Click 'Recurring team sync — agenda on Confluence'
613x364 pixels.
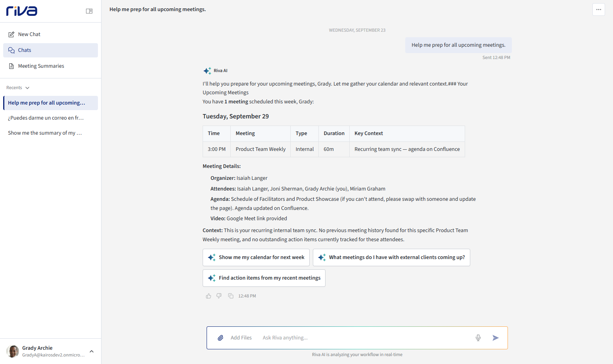click(x=407, y=149)
